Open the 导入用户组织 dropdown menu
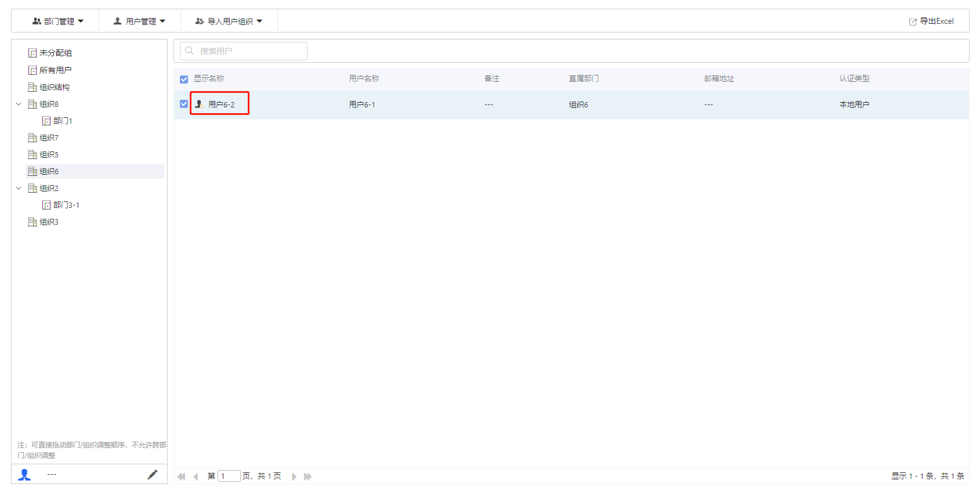 click(229, 21)
